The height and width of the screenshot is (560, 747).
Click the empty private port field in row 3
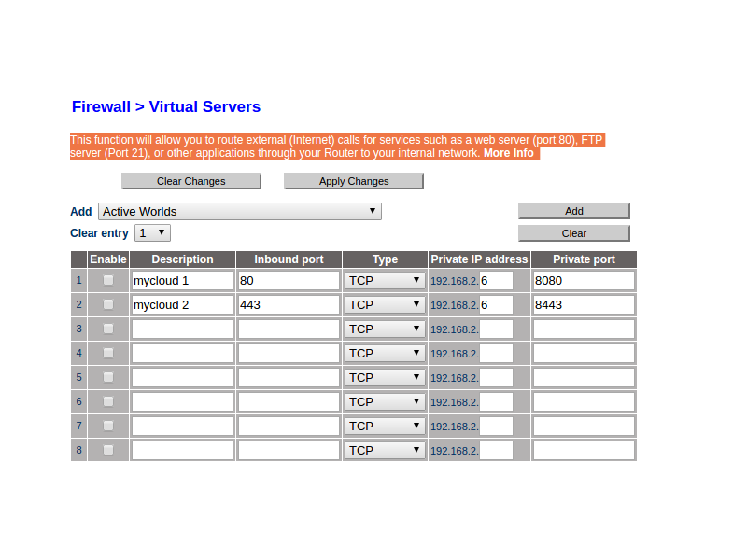[584, 329]
